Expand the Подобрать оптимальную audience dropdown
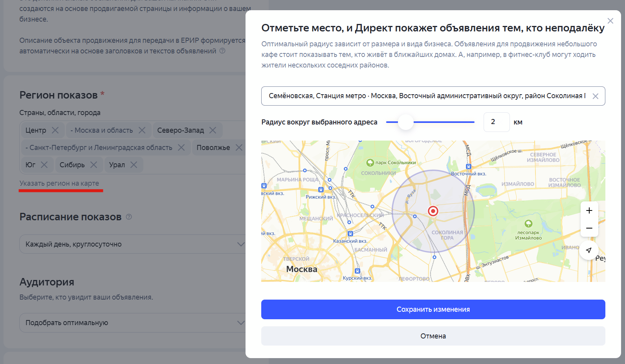This screenshot has height=364, width=625. click(x=132, y=323)
